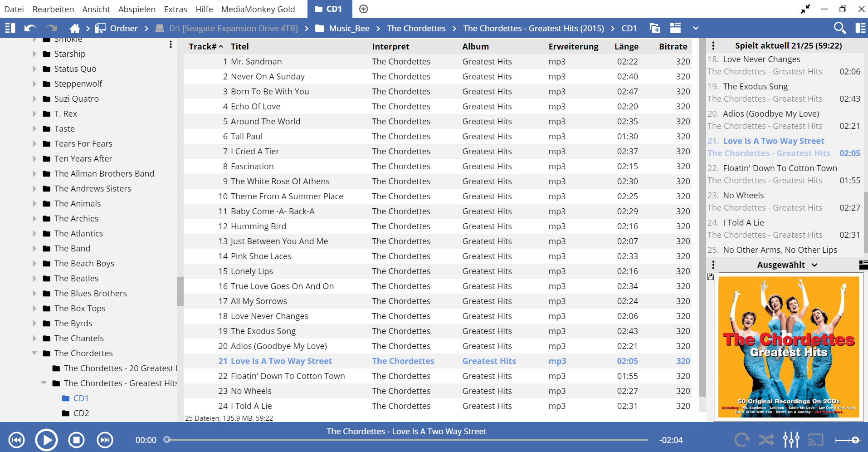
Task: Open the Seagate Expansion Drive breadcrumb
Action: tap(227, 28)
